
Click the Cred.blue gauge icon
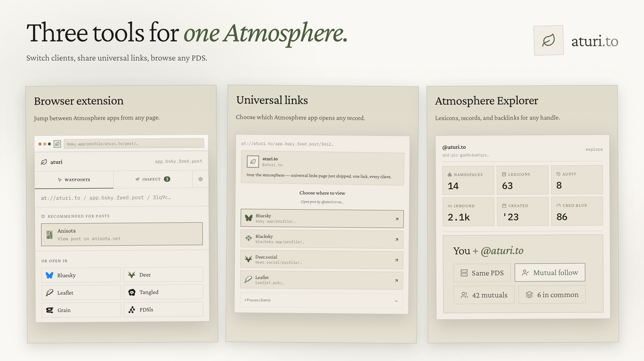click(559, 205)
